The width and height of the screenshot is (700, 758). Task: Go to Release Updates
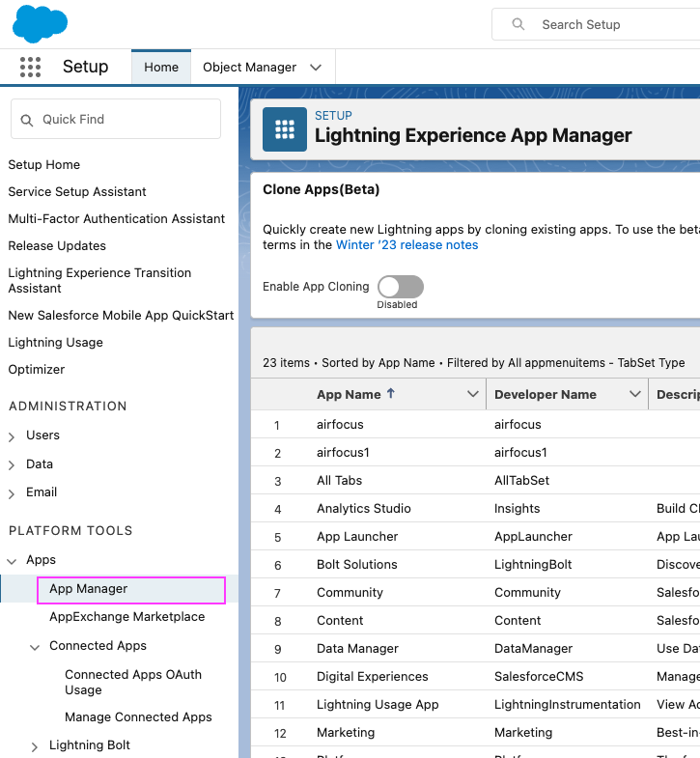point(57,246)
